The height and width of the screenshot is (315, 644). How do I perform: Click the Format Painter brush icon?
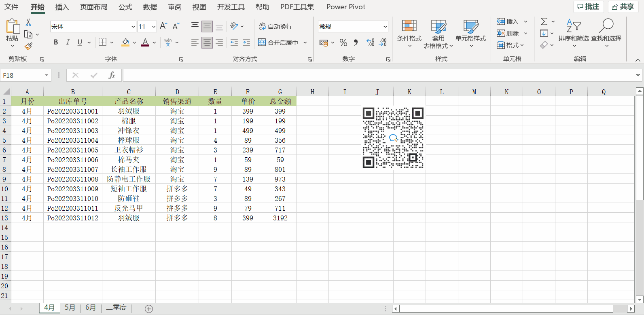(28, 47)
